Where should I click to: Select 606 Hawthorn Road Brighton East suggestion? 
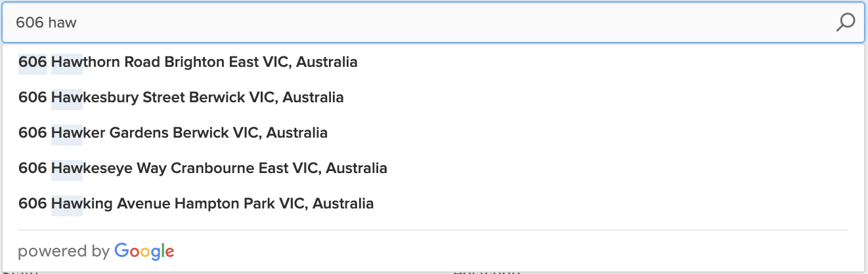[x=433, y=62]
